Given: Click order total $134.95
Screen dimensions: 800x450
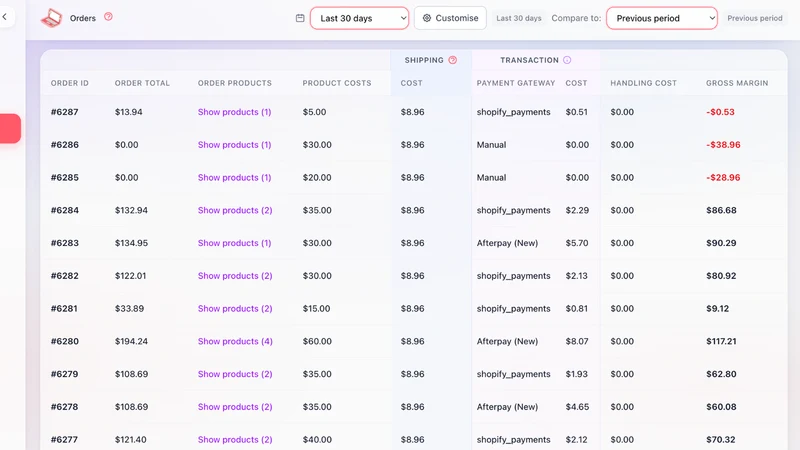Looking at the screenshot, I should [131, 243].
